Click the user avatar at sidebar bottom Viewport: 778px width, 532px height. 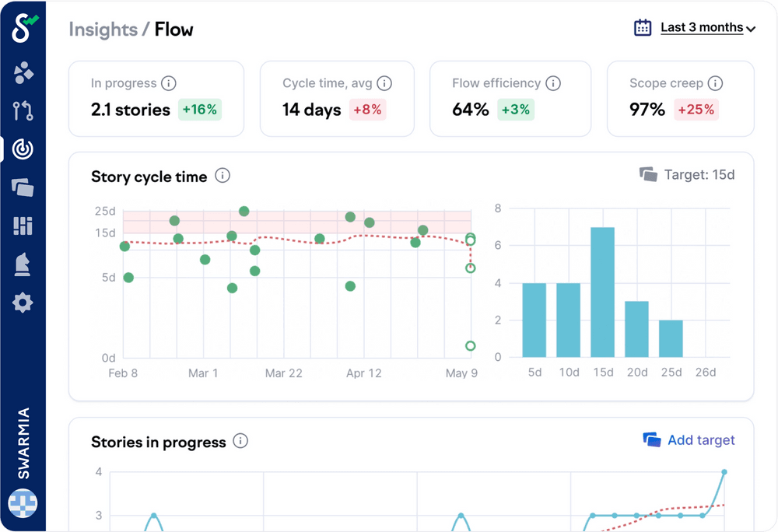point(23,503)
